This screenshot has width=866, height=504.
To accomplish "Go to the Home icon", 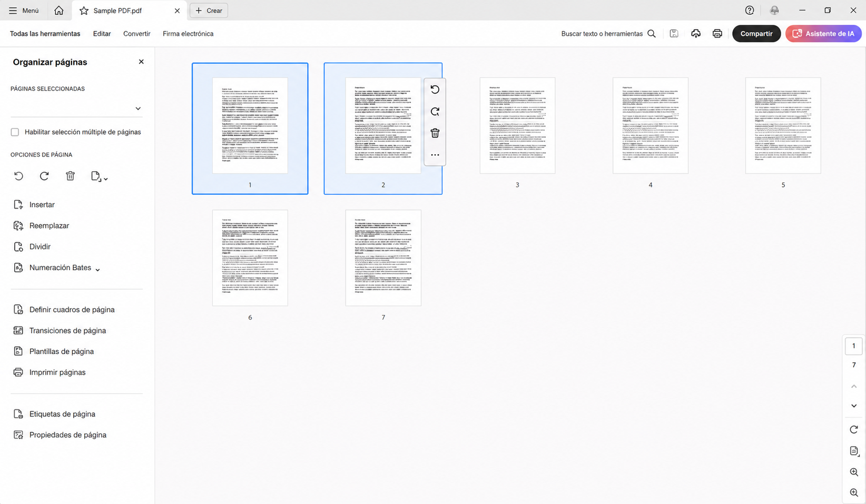I will tap(59, 11).
